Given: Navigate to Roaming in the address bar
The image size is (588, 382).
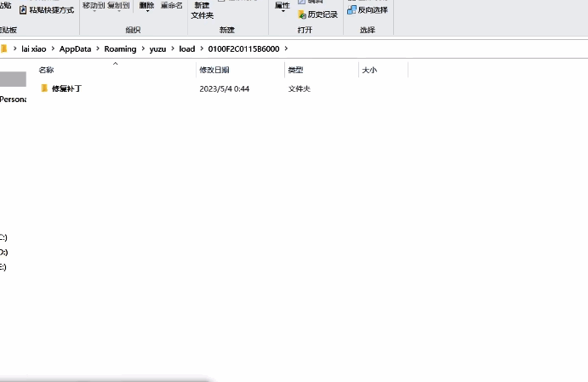Looking at the screenshot, I should coord(120,48).
